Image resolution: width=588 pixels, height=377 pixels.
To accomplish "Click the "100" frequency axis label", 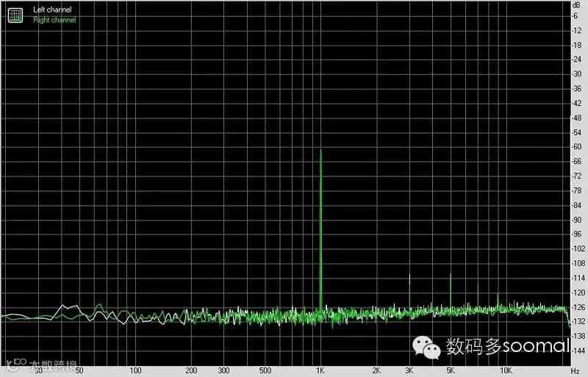I will click(135, 370).
